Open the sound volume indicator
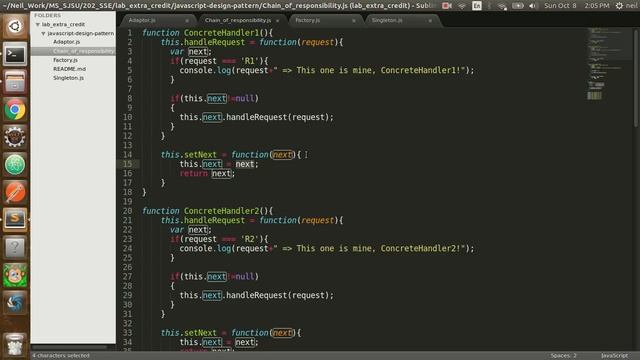This screenshot has width=640, height=360. 533,6
